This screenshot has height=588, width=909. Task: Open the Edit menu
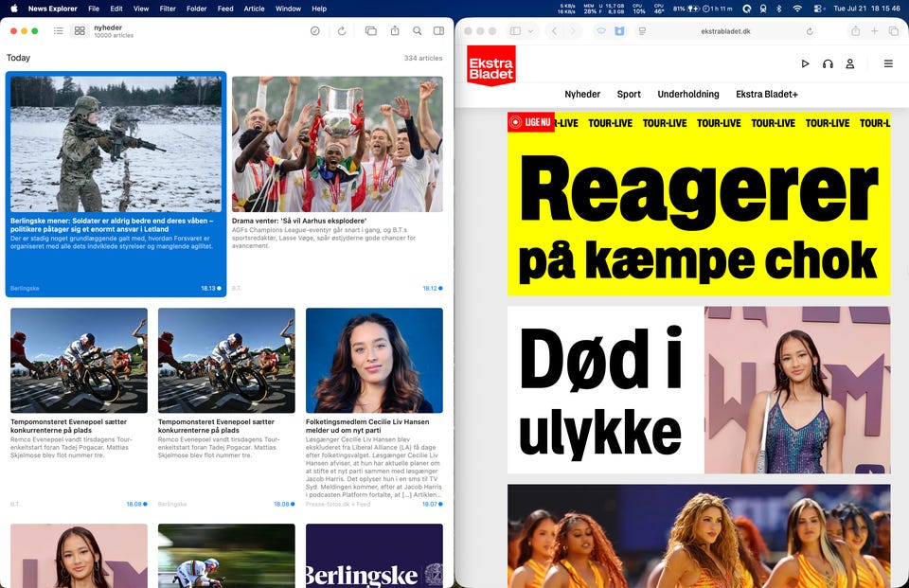coord(116,9)
